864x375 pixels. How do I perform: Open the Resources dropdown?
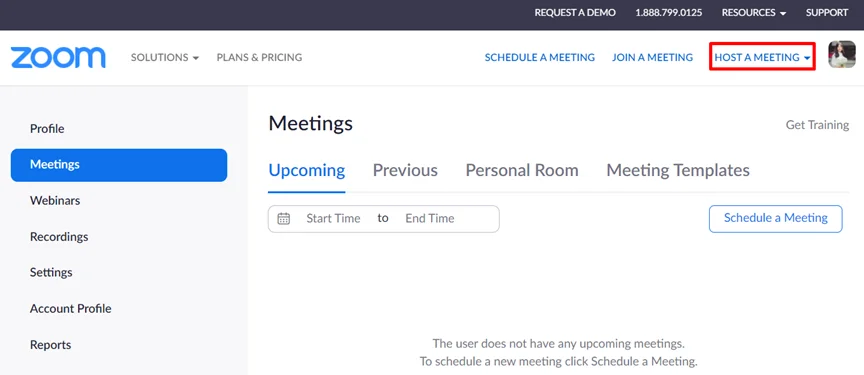[754, 13]
